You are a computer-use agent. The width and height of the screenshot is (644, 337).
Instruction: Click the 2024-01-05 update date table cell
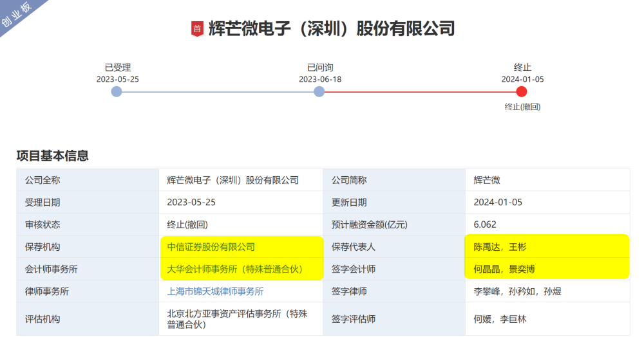498,202
